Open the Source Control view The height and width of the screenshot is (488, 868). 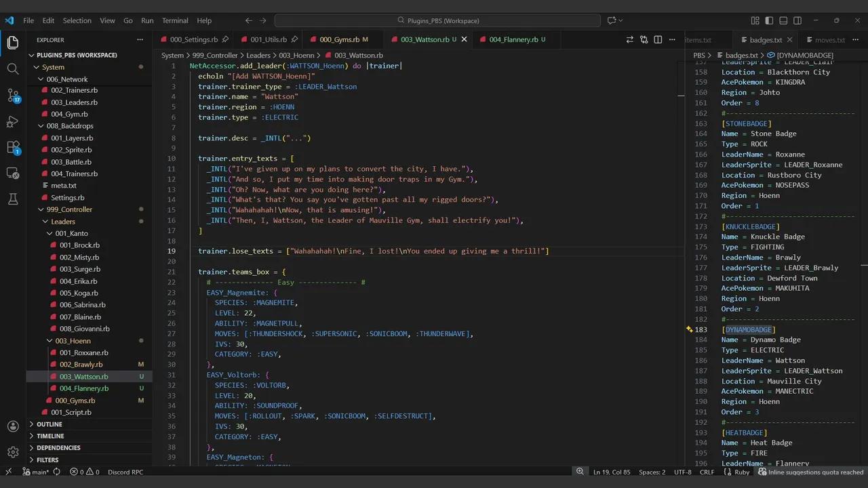(x=13, y=95)
